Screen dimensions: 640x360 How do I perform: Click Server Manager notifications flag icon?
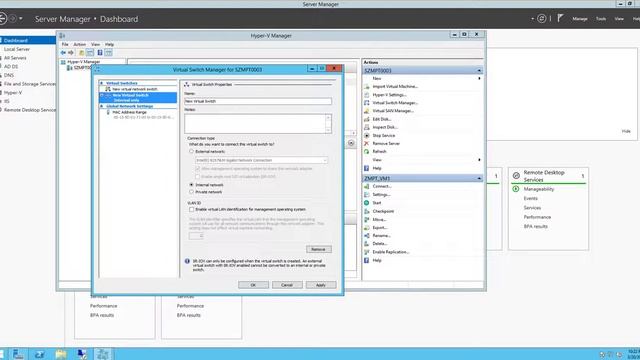pyautogui.click(x=560, y=18)
